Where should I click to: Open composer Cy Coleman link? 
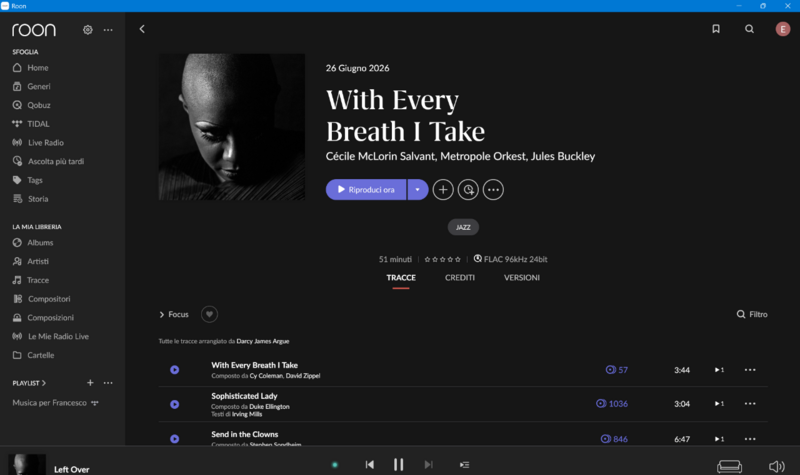[266, 376]
